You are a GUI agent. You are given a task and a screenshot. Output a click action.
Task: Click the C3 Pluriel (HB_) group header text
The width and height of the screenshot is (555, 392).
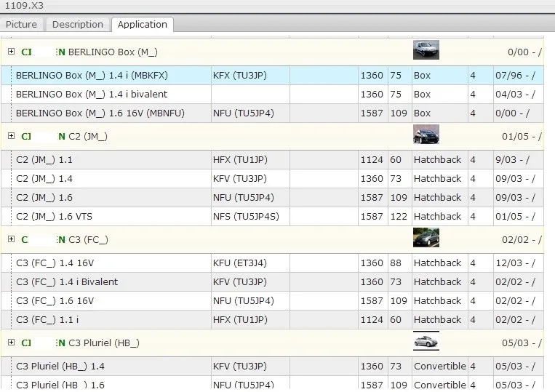pyautogui.click(x=104, y=343)
